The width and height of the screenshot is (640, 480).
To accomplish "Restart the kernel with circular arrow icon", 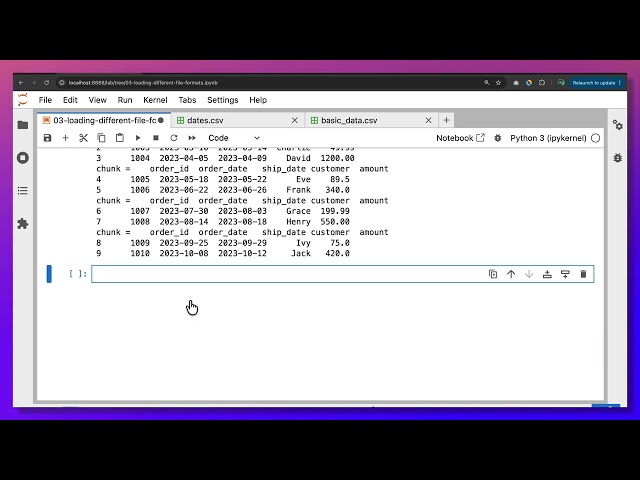I will click(174, 138).
